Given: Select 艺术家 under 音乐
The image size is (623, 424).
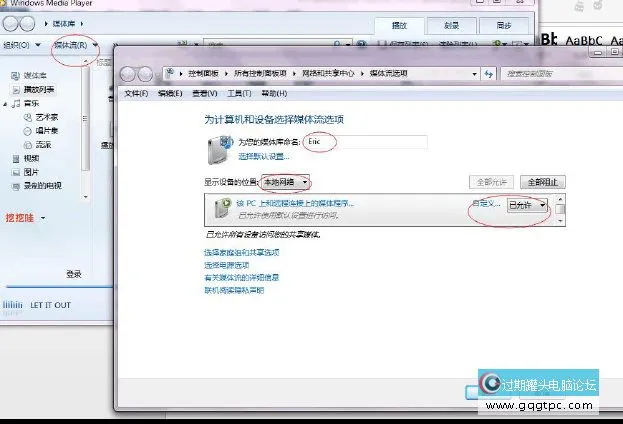Looking at the screenshot, I should click(47, 117).
